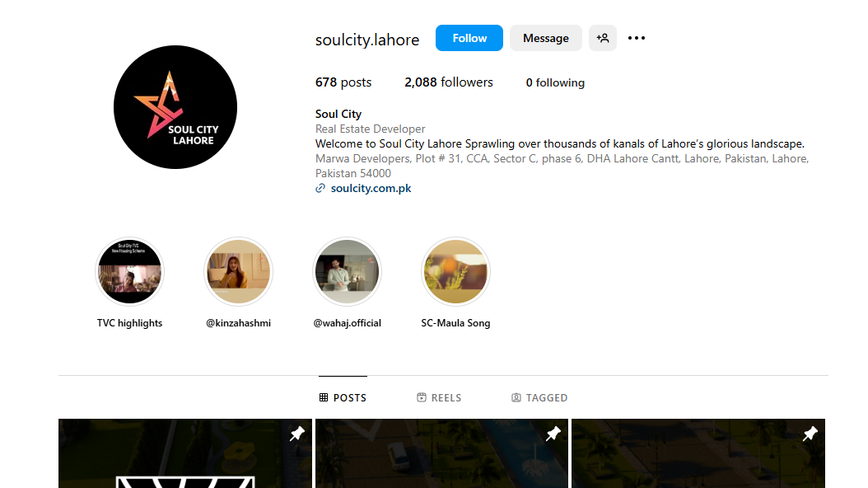This screenshot has height=488, width=868.
Task: Open the @wahaj.official highlight
Action: coord(347,272)
